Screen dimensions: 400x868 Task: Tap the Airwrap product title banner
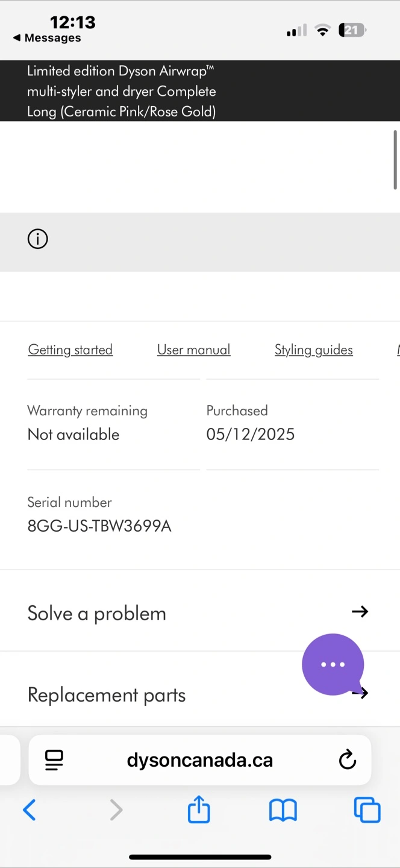click(x=121, y=91)
